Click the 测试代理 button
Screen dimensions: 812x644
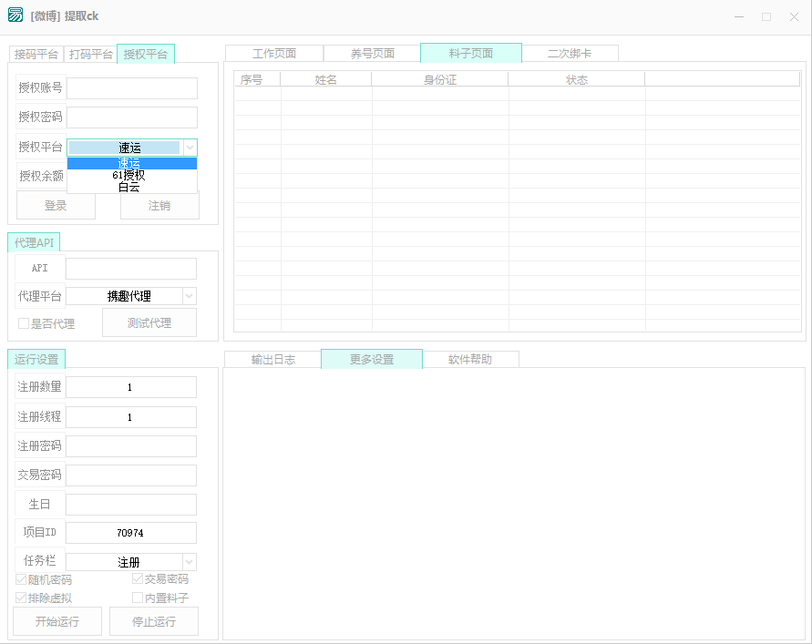(149, 323)
